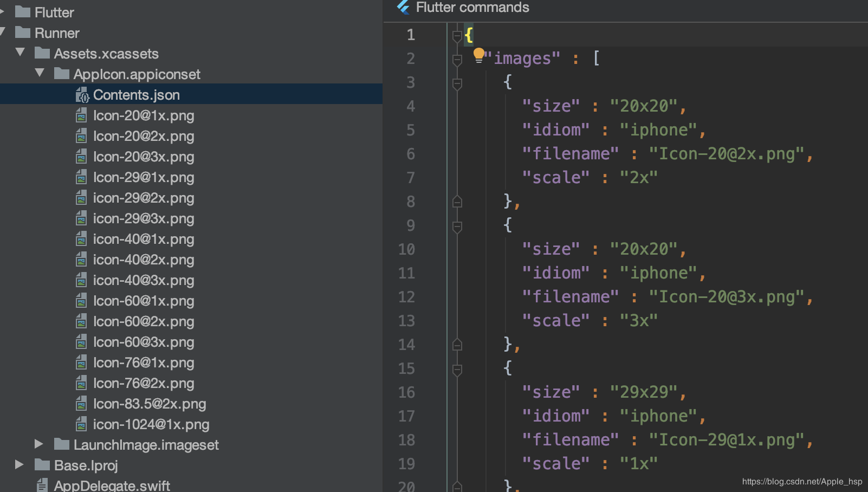Click the image icon of icon-29@2x.png
The image size is (868, 492).
[x=81, y=198]
